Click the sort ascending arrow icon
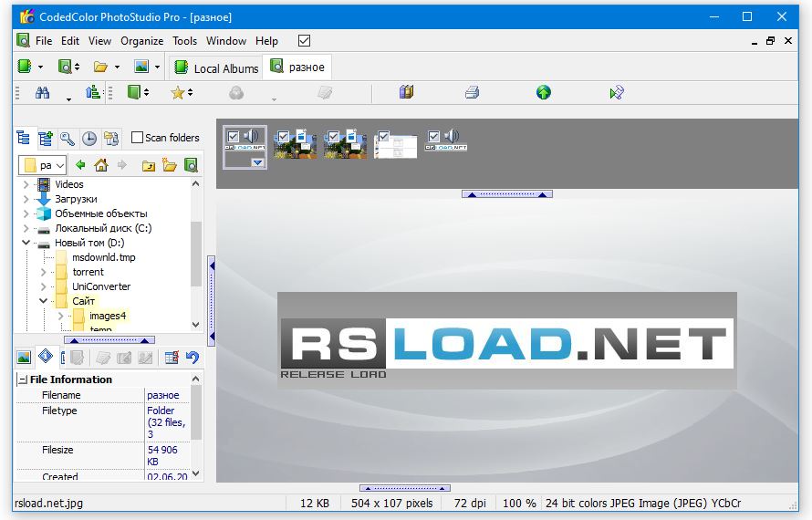 tap(93, 92)
